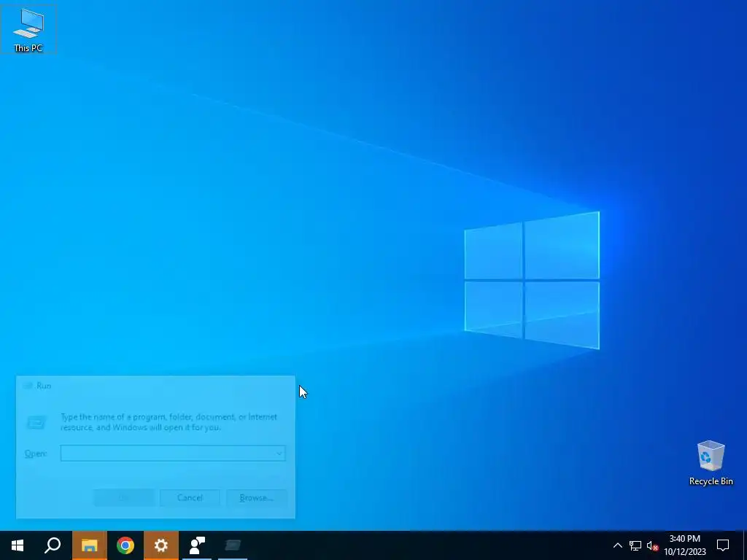This screenshot has width=747, height=560.
Task: Click the Run program icon beside description
Action: (x=36, y=422)
